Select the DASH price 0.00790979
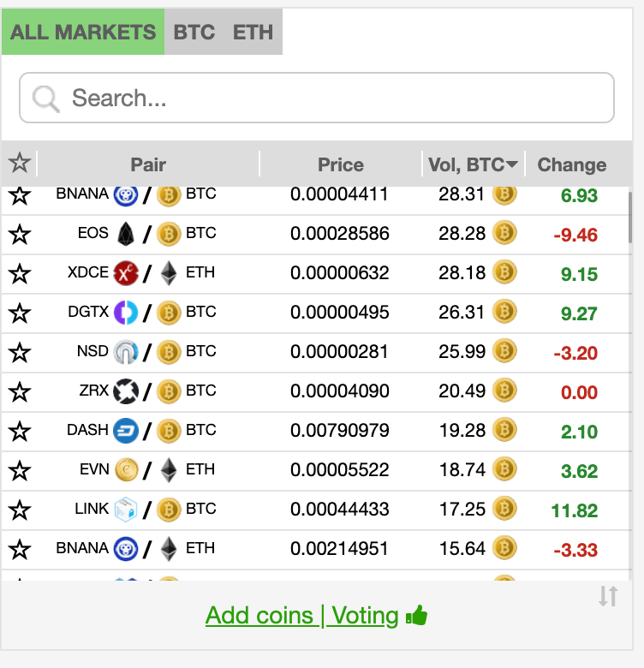Image resolution: width=644 pixels, height=668 pixels. click(x=339, y=430)
